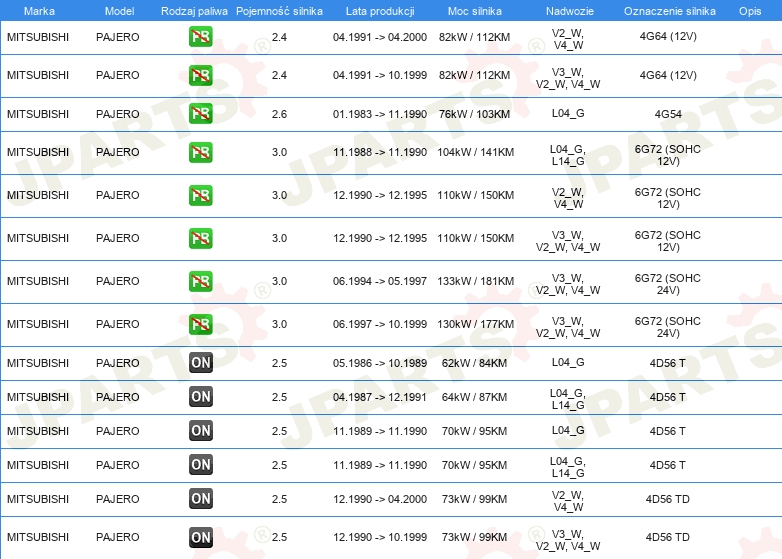The width and height of the screenshot is (782, 559).
Task: Click the Moc silnika column header
Action: click(474, 11)
